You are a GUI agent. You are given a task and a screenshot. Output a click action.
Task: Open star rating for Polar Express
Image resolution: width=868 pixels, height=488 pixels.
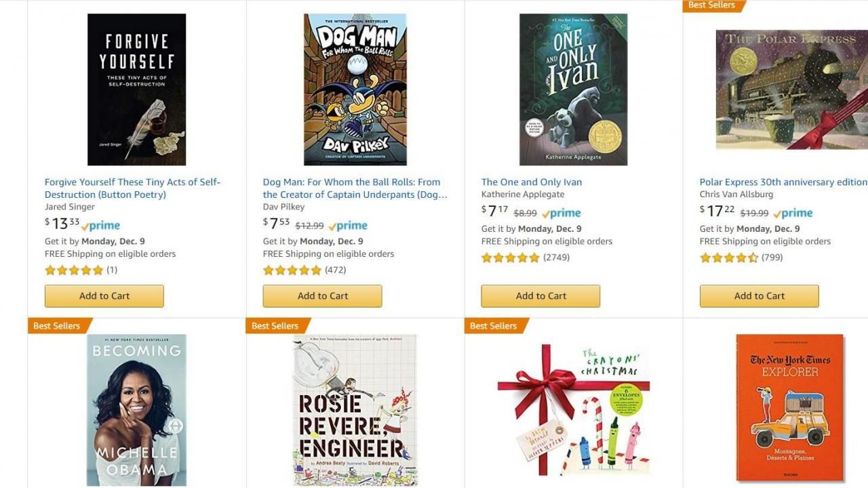point(729,258)
